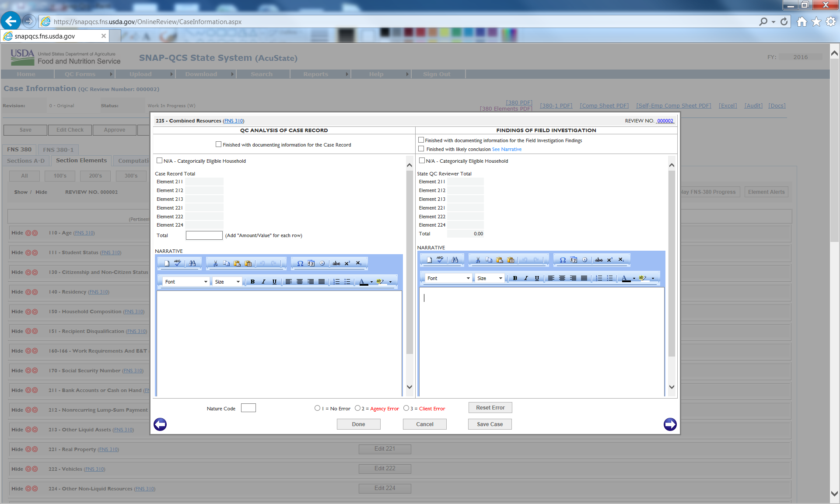
Task: Check Finished with likely conclusion box
Action: pos(421,149)
